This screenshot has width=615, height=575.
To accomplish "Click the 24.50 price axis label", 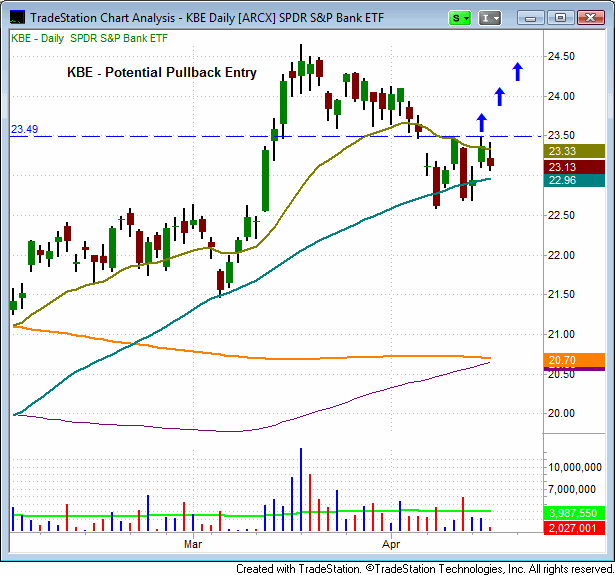I will pos(561,56).
